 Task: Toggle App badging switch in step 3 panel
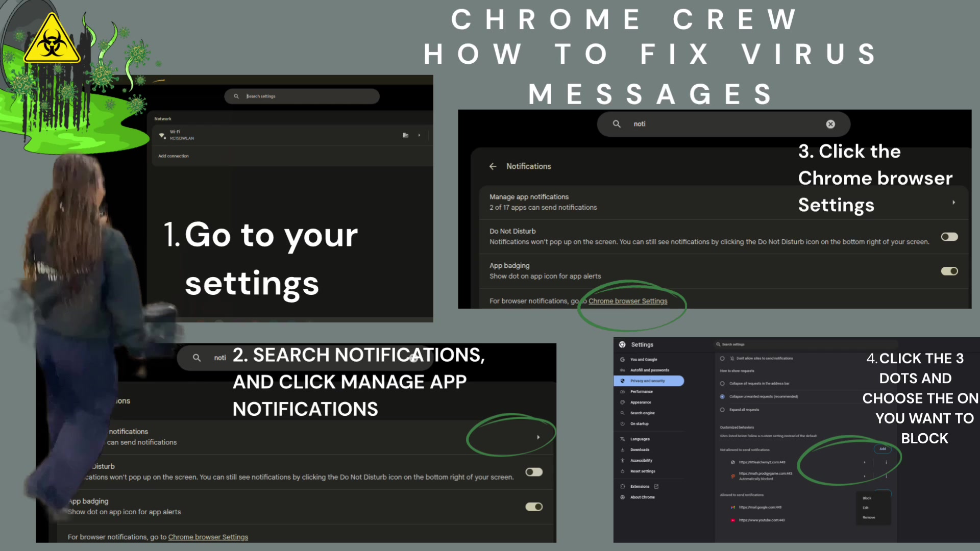point(949,271)
